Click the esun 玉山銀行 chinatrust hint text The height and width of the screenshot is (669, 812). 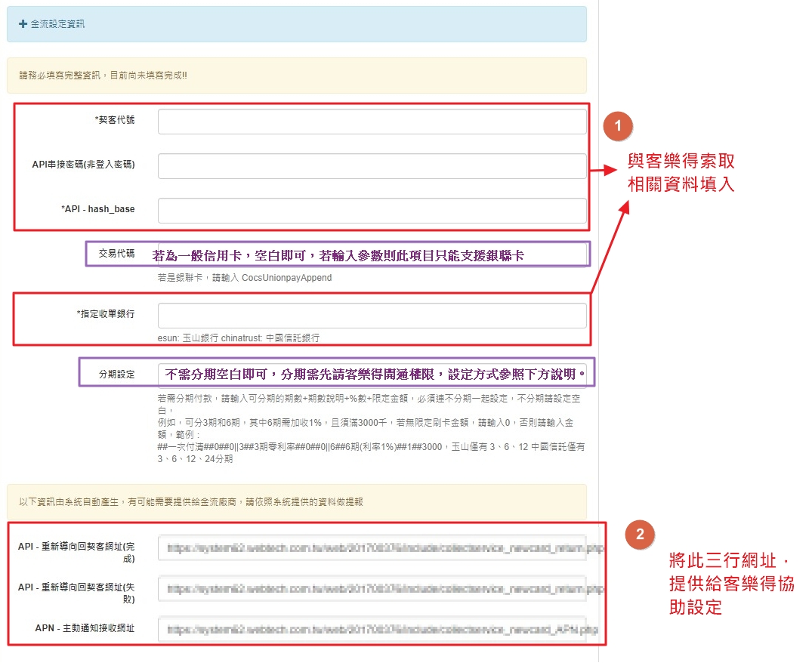(x=243, y=338)
